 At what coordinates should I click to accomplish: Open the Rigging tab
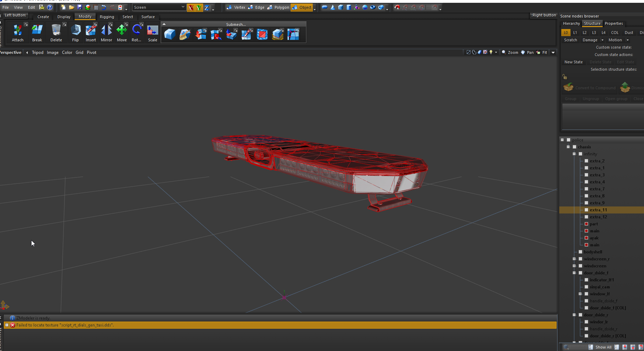click(x=107, y=17)
